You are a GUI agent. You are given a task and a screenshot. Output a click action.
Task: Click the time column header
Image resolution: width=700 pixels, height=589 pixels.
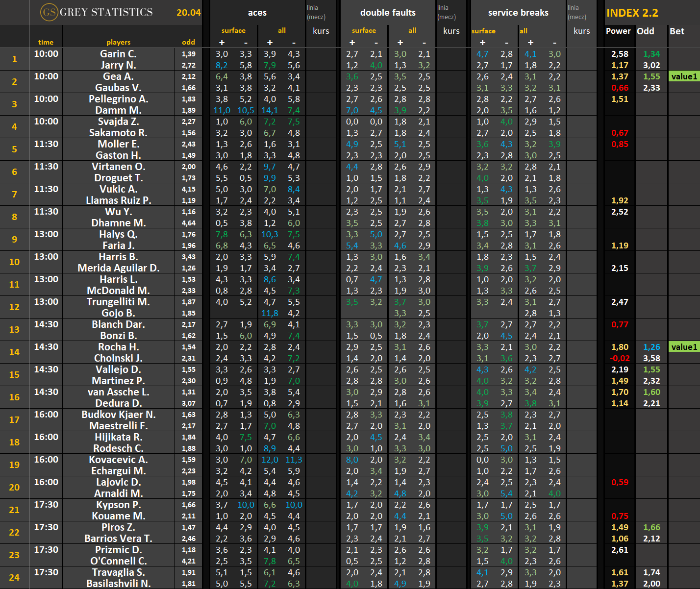[46, 42]
